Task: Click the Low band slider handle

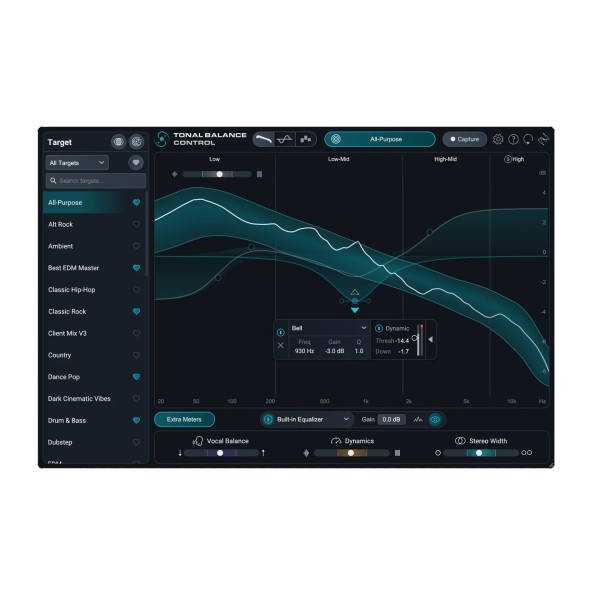Action: coord(219,174)
